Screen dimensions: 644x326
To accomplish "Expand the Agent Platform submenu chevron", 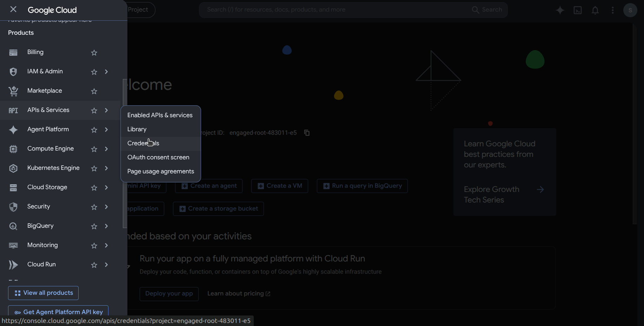I will coord(106,129).
